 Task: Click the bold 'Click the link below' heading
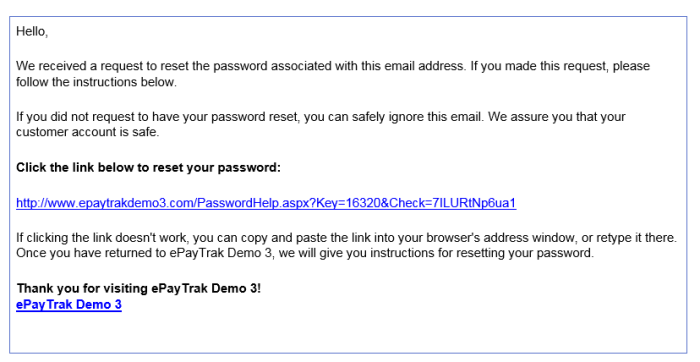[x=148, y=168]
